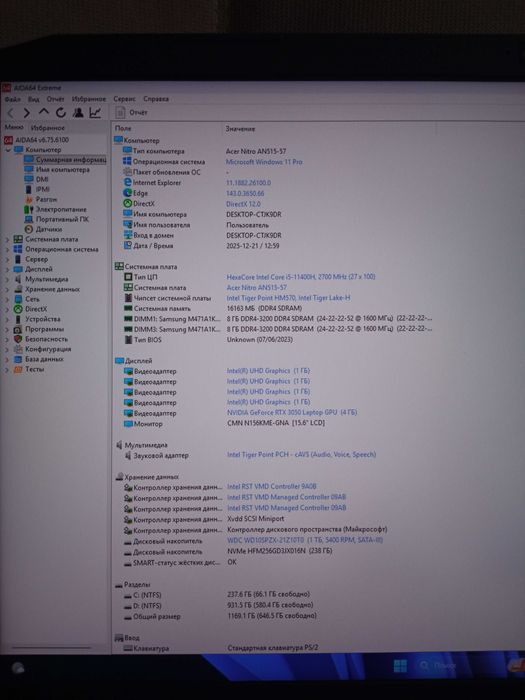Click the DirectX Xbox icon in tree
Image resolution: width=525 pixels, height=700 pixels.
tap(18, 309)
